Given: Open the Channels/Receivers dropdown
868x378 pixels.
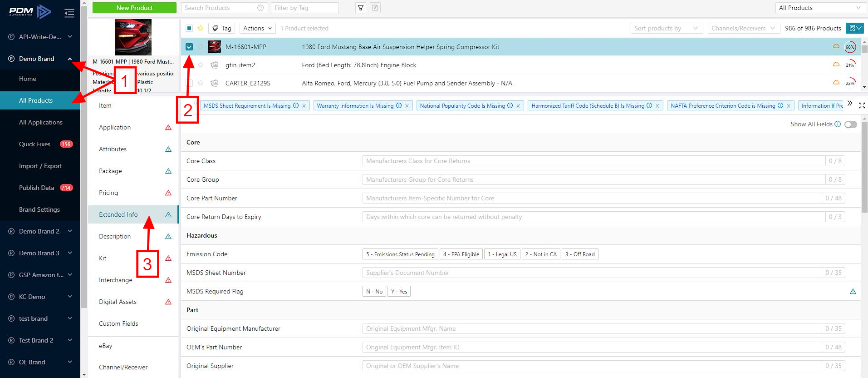Looking at the screenshot, I should click(744, 28).
